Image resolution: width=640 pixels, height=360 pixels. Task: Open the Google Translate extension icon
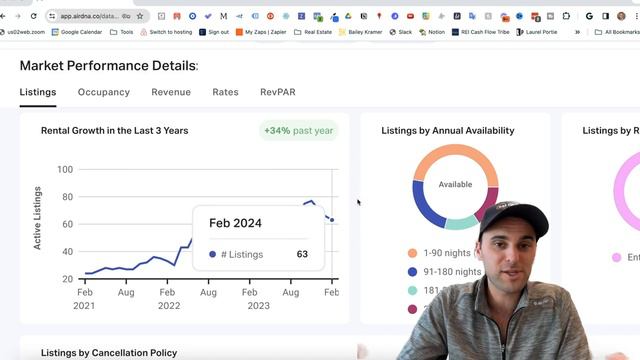pyautogui.click(x=473, y=16)
